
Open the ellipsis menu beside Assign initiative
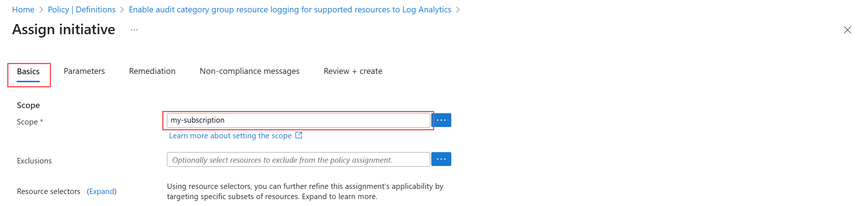pyautogui.click(x=134, y=30)
